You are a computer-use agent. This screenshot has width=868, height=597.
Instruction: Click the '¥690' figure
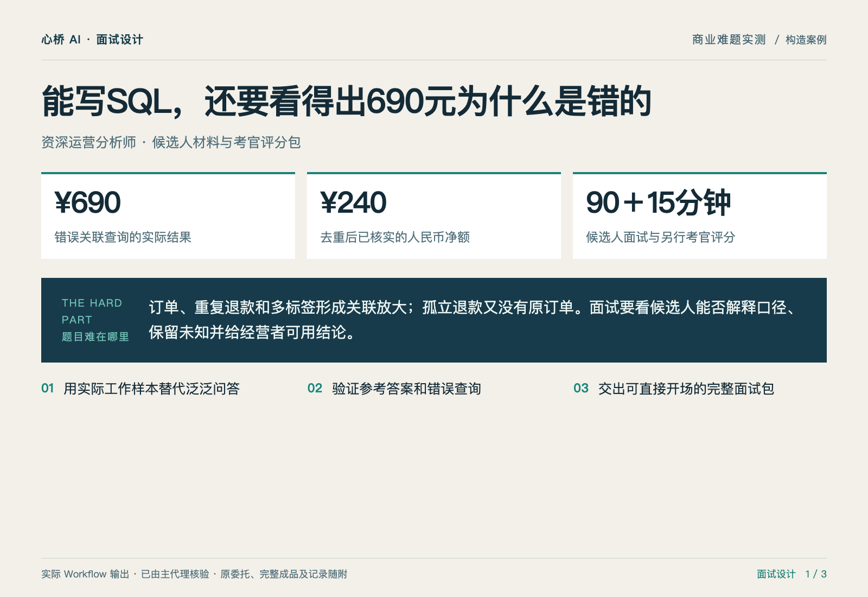pos(88,203)
